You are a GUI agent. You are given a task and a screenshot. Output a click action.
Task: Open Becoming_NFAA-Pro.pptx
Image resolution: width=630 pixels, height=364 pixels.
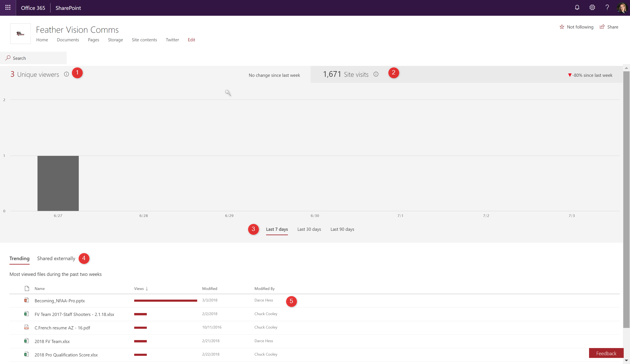tap(59, 301)
